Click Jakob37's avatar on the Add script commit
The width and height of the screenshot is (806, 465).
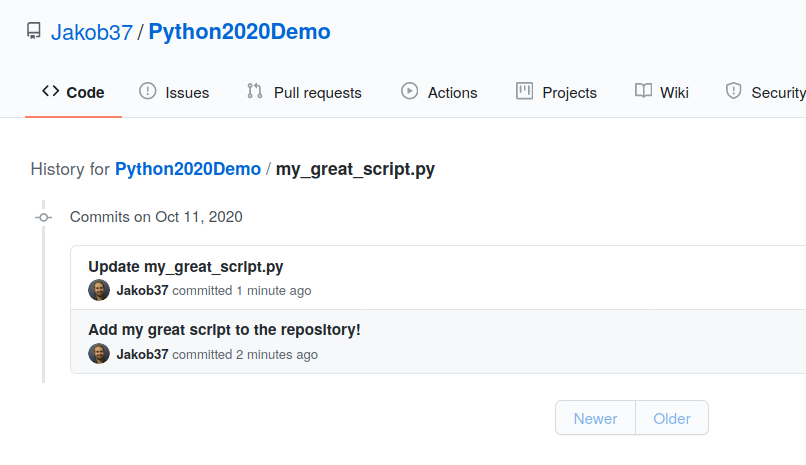[x=99, y=354]
